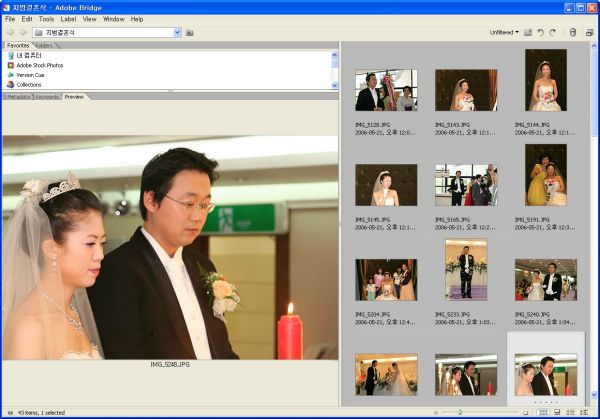Expand the folder path dropdown
Screen dimensions: 600x419
click(176, 32)
